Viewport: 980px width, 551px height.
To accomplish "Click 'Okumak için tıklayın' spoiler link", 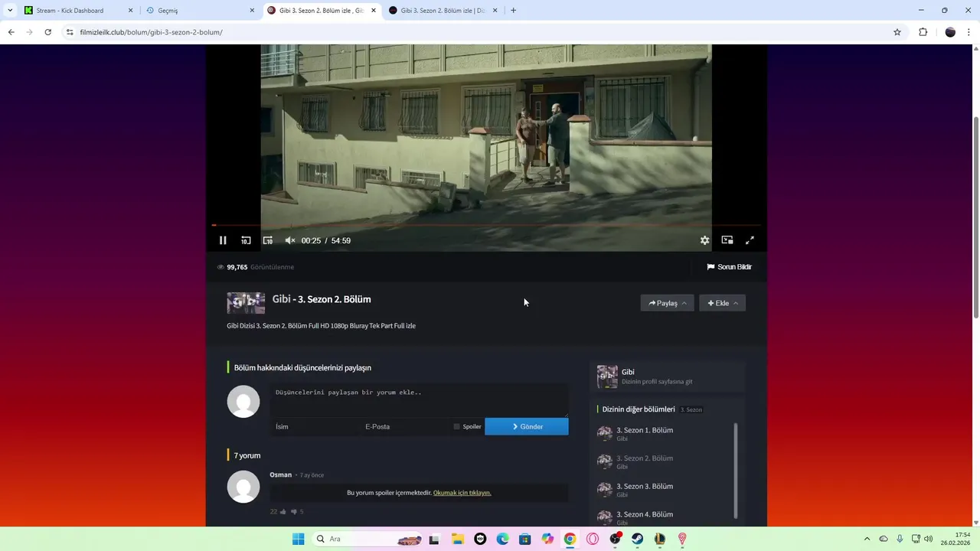I will coord(462,493).
